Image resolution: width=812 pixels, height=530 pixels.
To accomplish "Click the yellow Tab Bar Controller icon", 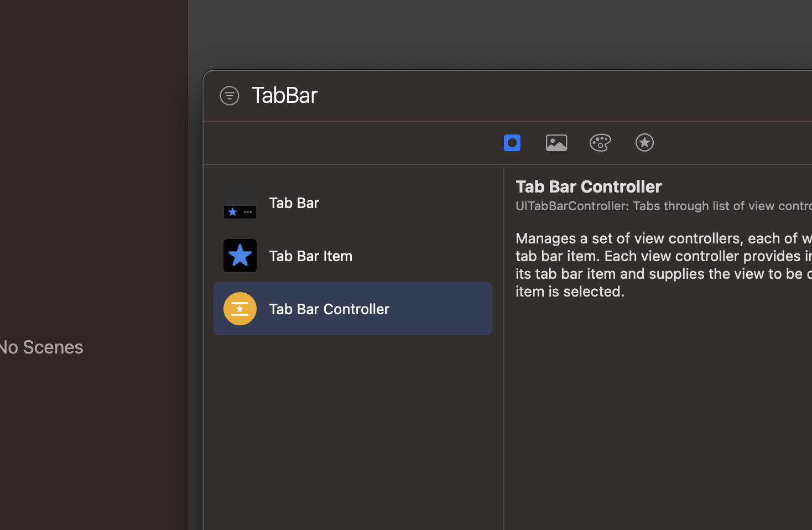I will click(240, 309).
